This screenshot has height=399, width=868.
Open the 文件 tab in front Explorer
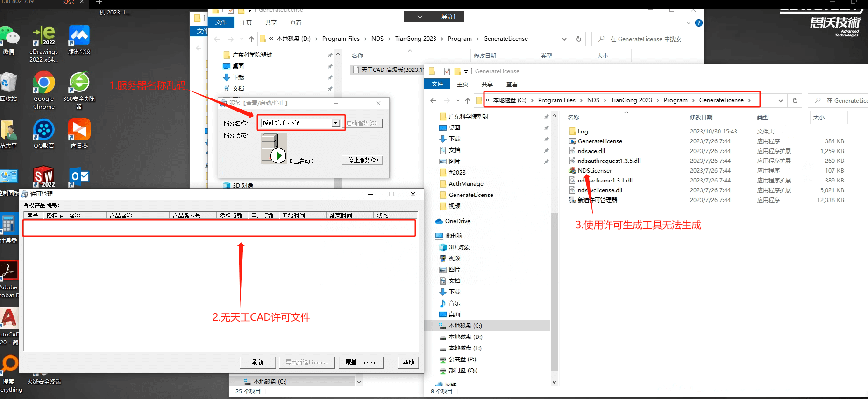pos(437,84)
